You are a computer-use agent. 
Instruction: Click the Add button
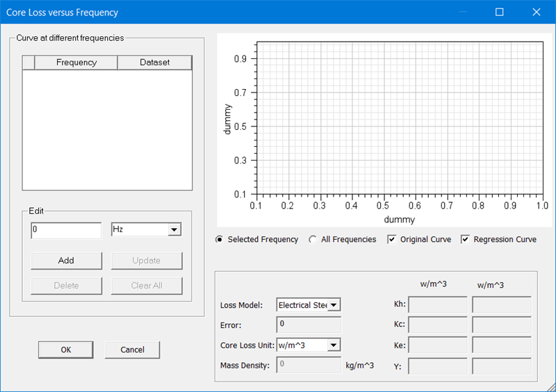[66, 261]
